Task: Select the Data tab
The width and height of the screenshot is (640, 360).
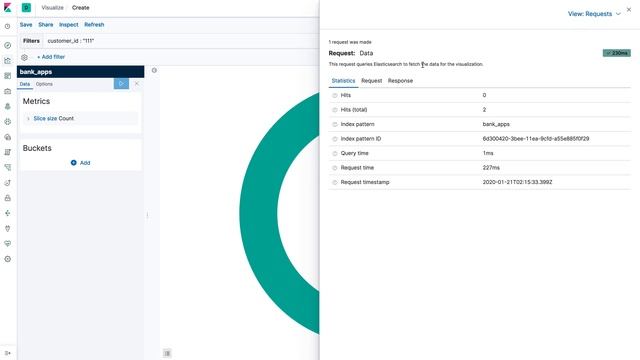Action: (x=25, y=84)
